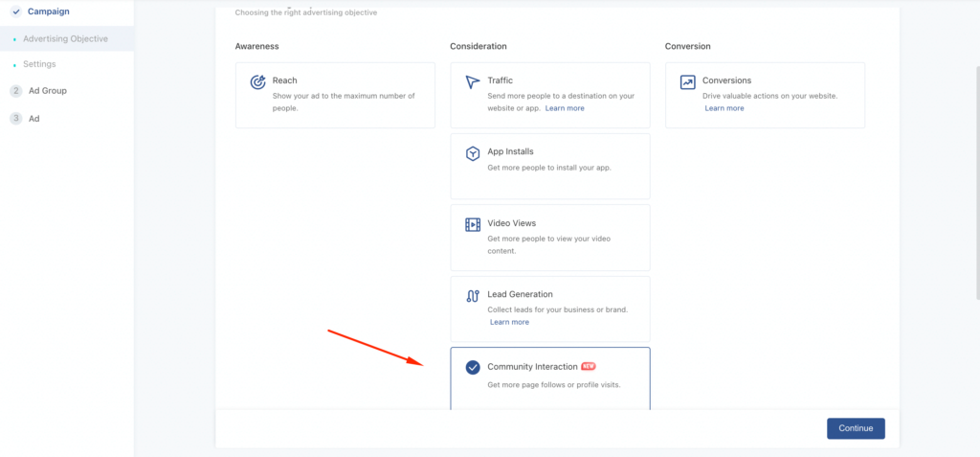Click 'Drive valuable actions on your website' text

(x=770, y=97)
